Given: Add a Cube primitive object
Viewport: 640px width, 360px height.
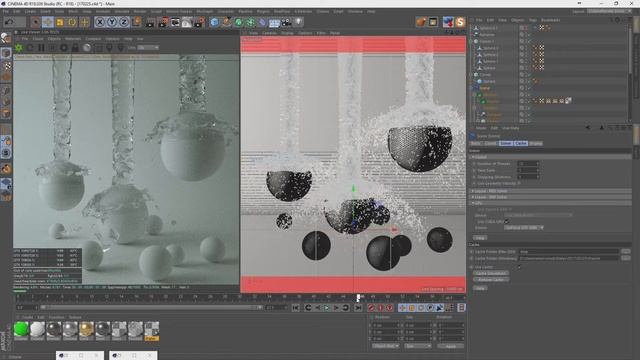Looking at the screenshot, I should coord(214,22).
